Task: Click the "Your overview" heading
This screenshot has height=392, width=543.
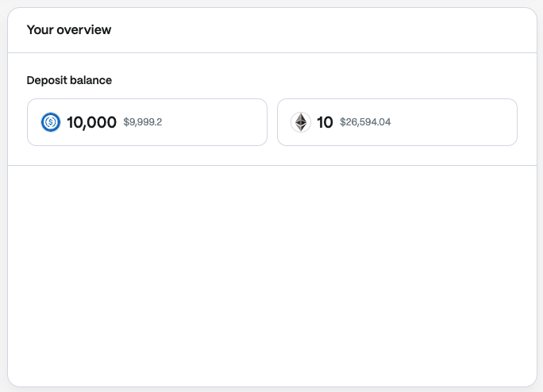Action: point(69,30)
